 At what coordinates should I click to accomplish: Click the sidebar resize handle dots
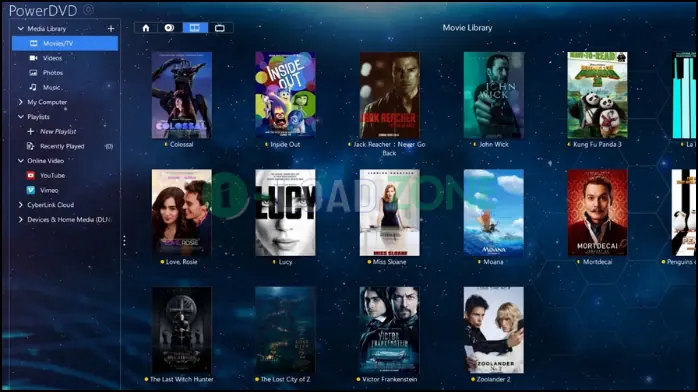tap(124, 241)
